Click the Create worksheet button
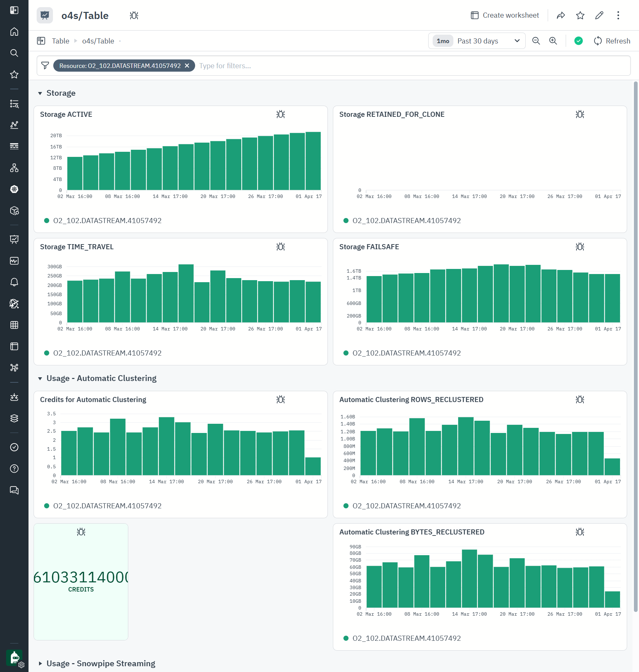Screen dimensions: 639x672 [x=505, y=15]
